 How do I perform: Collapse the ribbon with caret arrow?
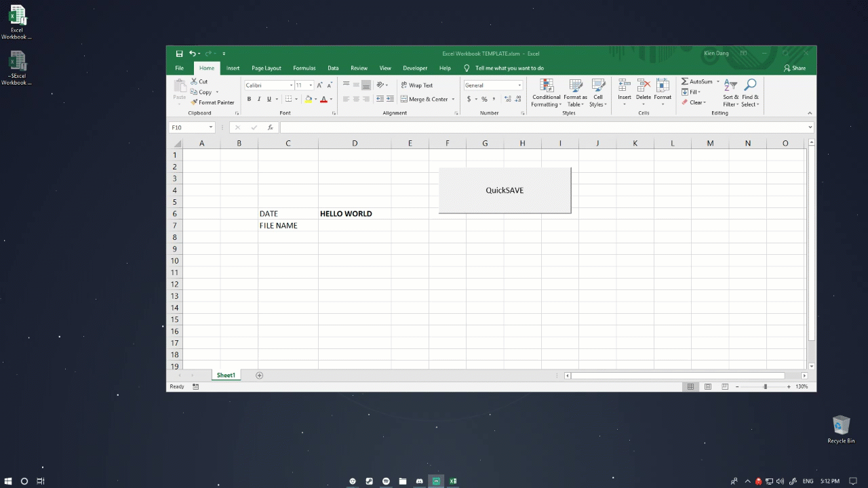coord(809,113)
